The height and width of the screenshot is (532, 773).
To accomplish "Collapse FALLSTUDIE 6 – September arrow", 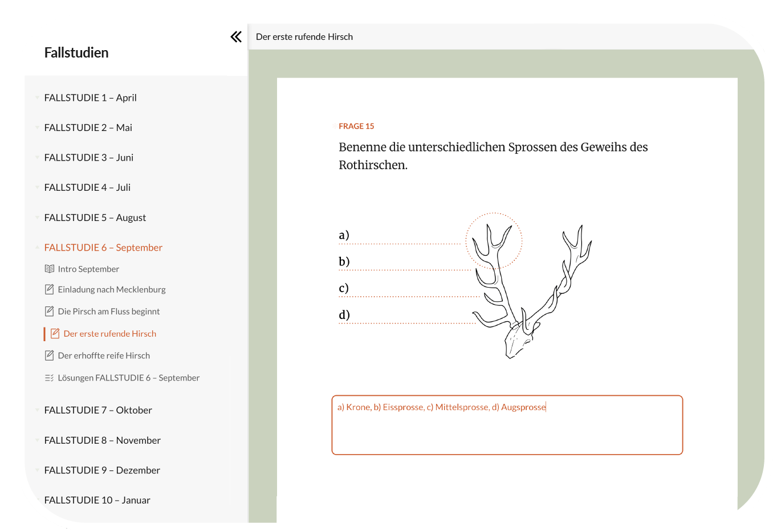I will 37,247.
